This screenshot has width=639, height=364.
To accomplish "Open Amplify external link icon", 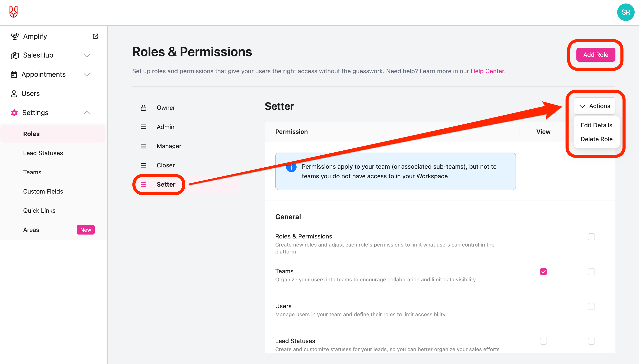I will (95, 36).
